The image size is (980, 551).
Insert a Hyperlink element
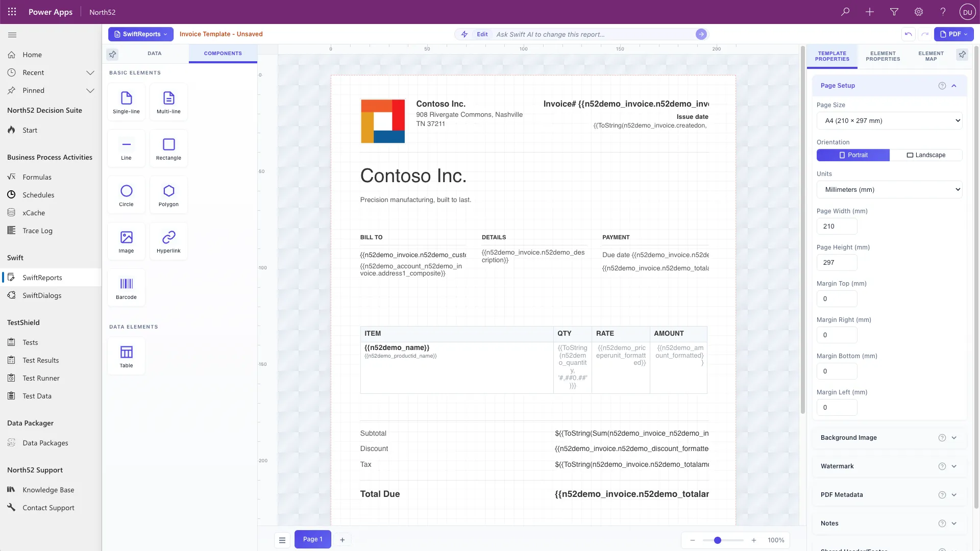(x=168, y=241)
